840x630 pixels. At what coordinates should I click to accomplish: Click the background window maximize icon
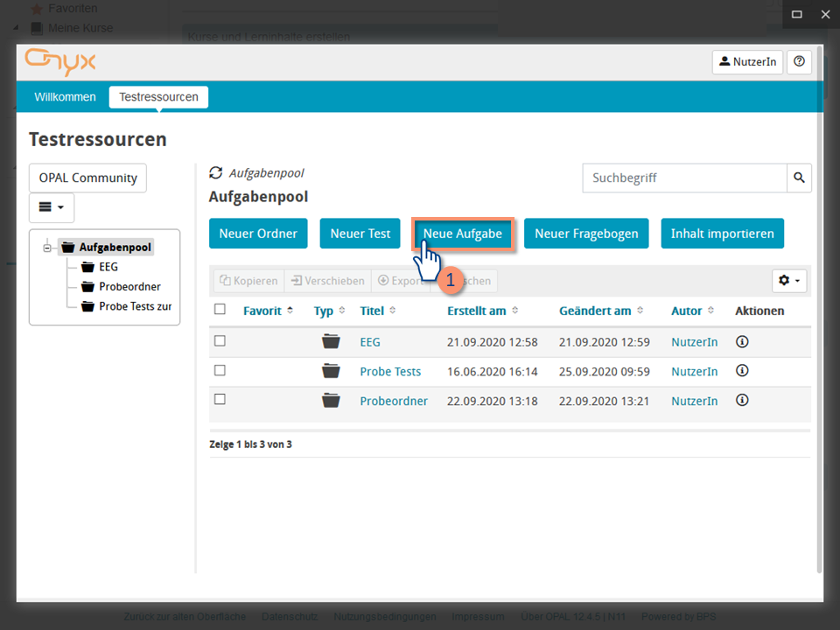pyautogui.click(x=797, y=15)
